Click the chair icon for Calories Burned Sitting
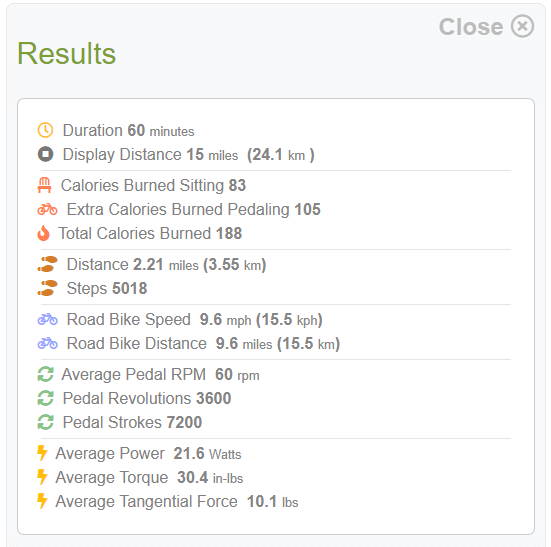This screenshot has height=547, width=551. point(44,185)
